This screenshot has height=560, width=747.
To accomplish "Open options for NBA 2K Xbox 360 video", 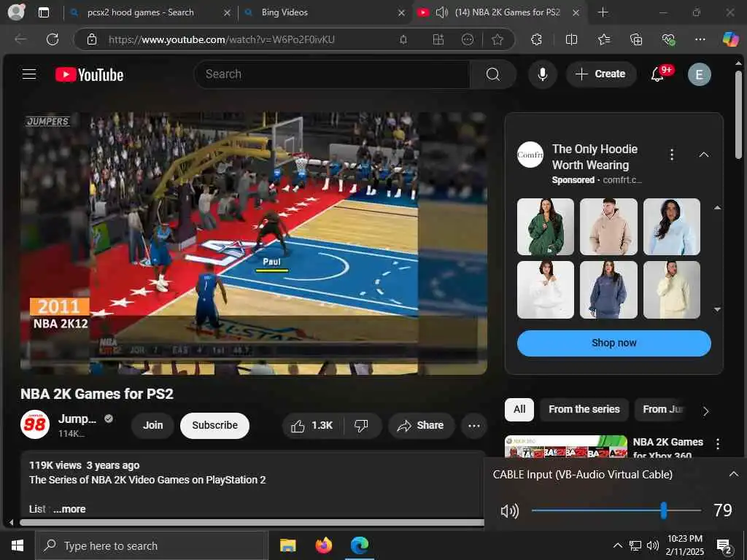I will [x=718, y=444].
